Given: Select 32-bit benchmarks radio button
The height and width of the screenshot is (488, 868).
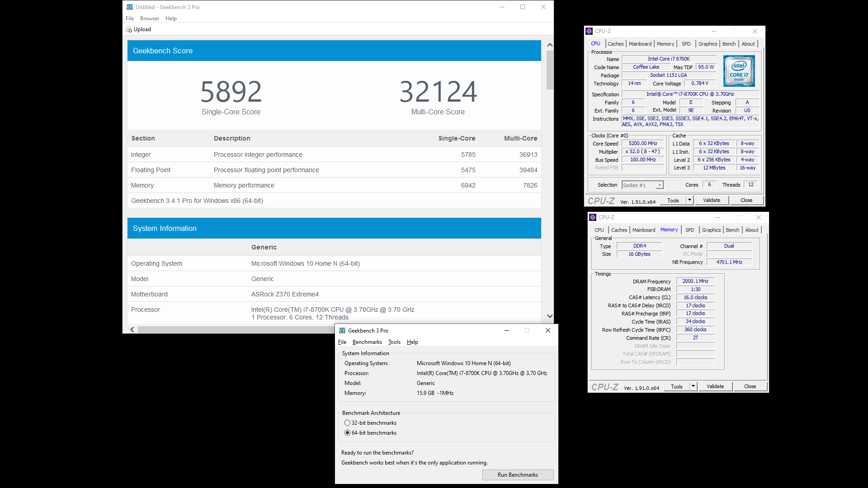Looking at the screenshot, I should 347,423.
